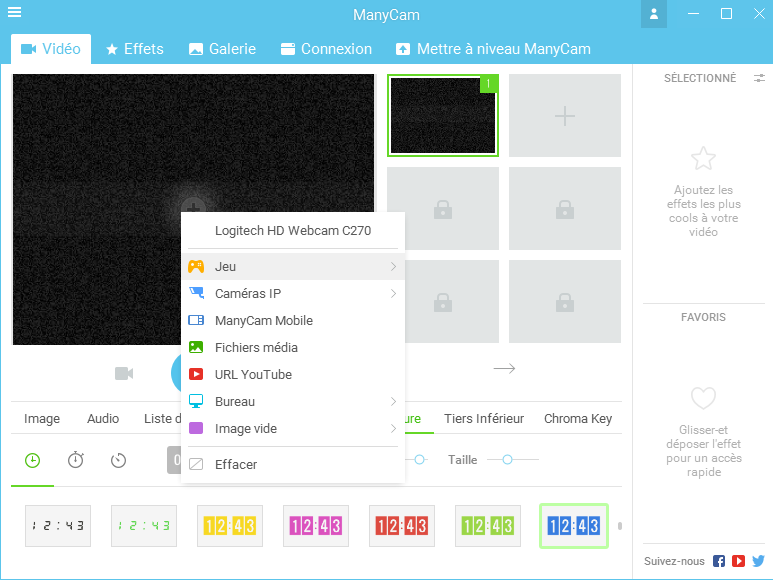Expand the Jeu submenu arrow

click(393, 267)
